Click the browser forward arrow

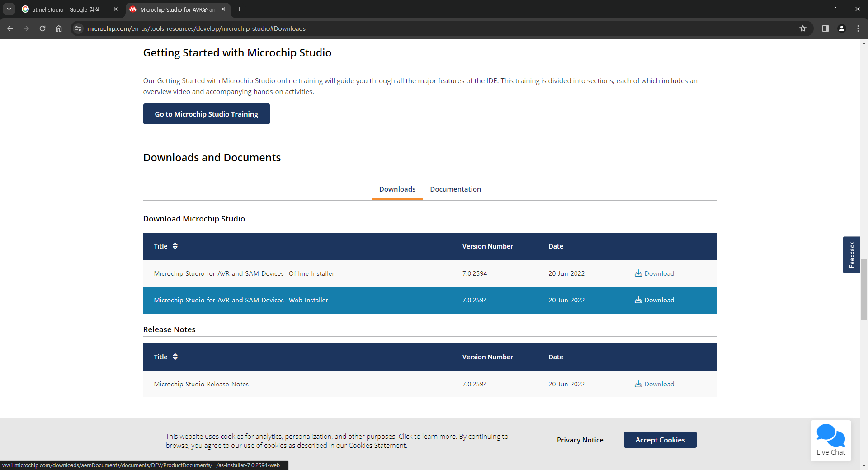26,28
